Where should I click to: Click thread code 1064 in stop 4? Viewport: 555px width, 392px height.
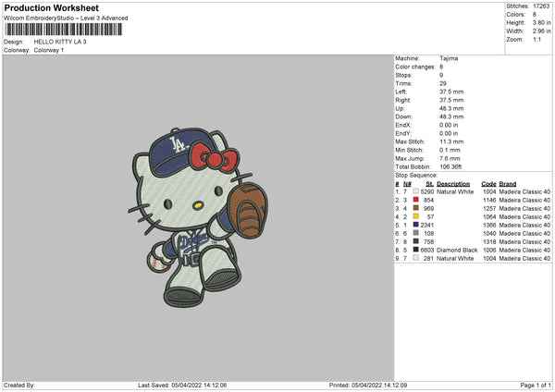[x=489, y=217]
